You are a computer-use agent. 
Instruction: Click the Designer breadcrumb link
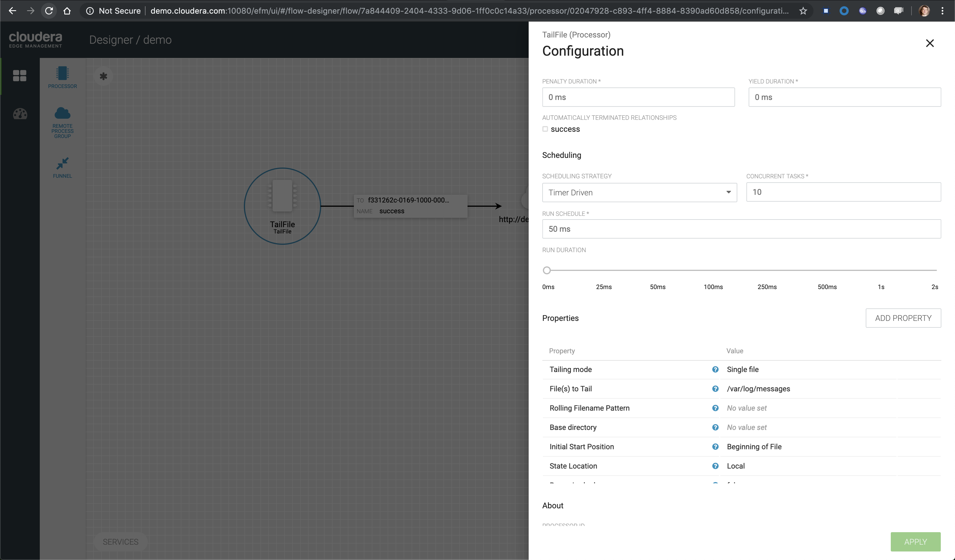[111, 40]
